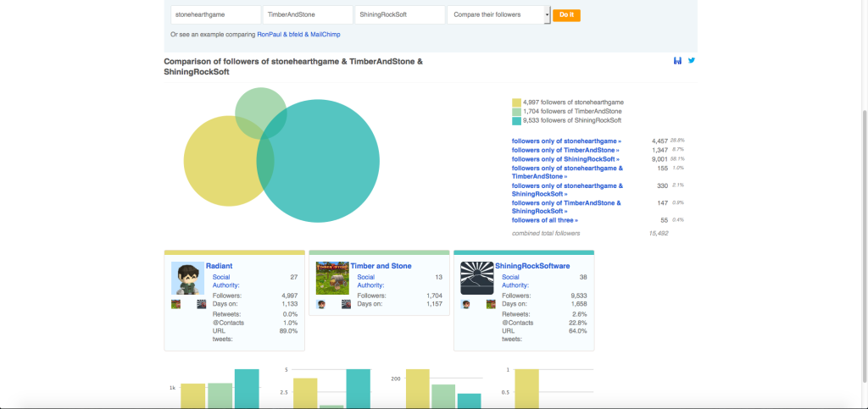Open 'followers only of stonehearthgame & TimberAndStone' link
Screen dimensions: 868x409
(567, 172)
